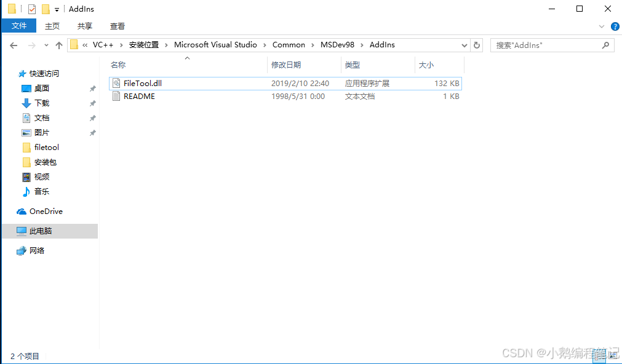
Task: Sort by 类型 column header
Action: [x=378, y=65]
